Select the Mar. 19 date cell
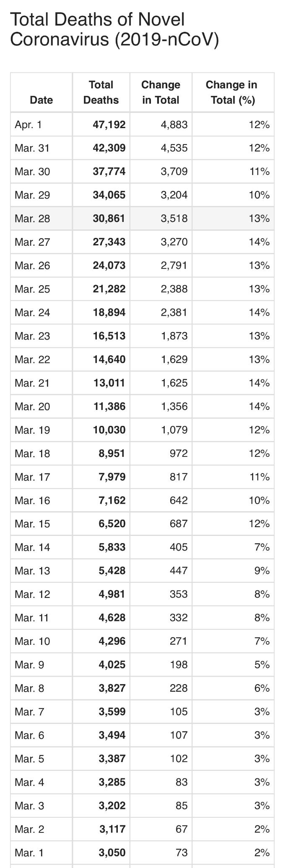The height and width of the screenshot is (868, 283). pos(32,430)
